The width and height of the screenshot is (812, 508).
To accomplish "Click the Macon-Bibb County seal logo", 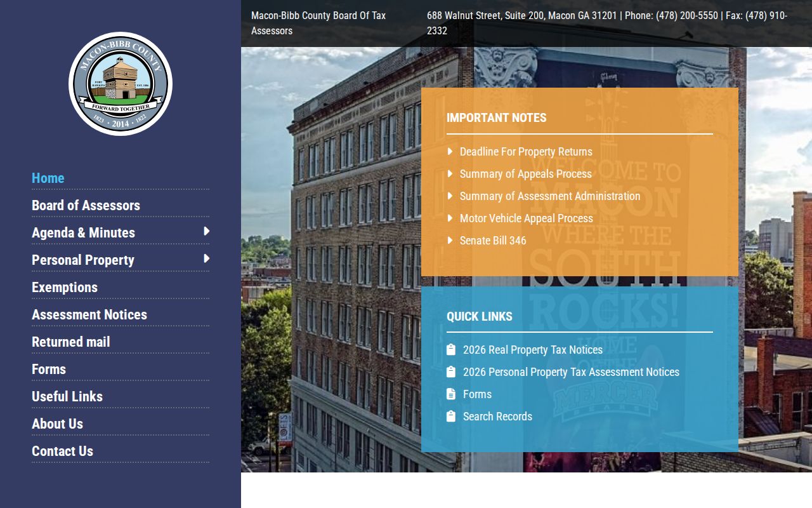I will point(121,84).
